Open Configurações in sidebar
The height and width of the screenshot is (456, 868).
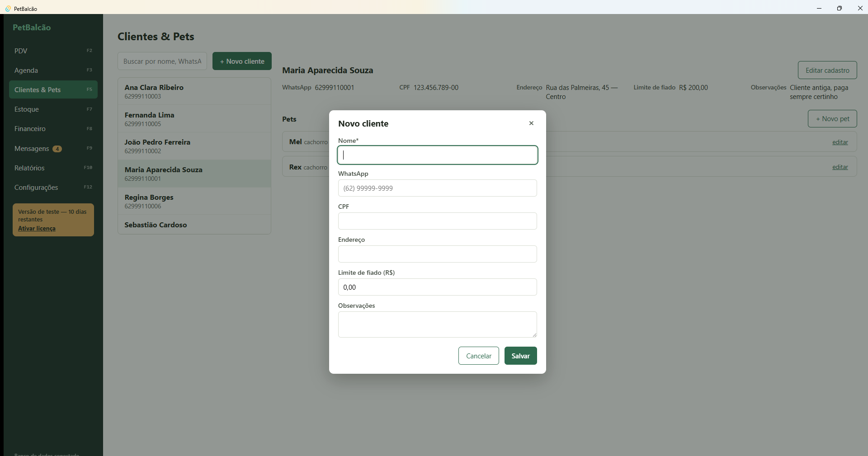click(x=53, y=187)
